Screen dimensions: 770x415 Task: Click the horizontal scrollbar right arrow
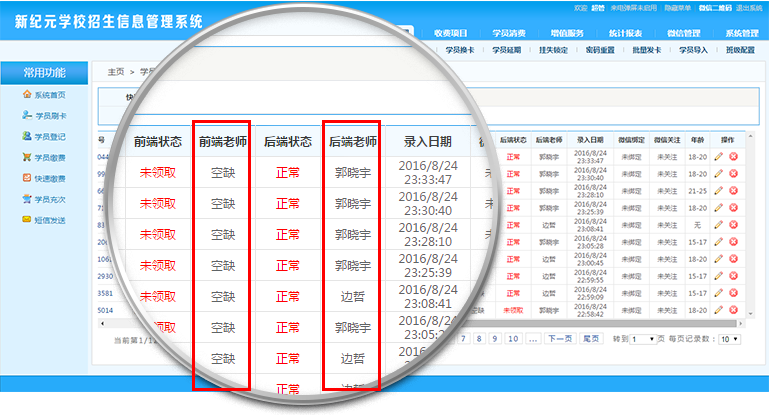741,323
